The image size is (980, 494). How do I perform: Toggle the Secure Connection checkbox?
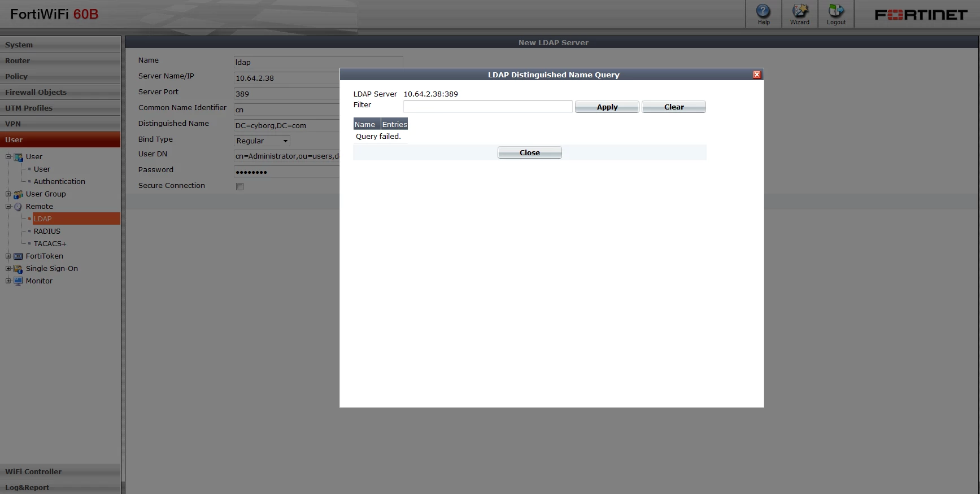[x=239, y=186]
